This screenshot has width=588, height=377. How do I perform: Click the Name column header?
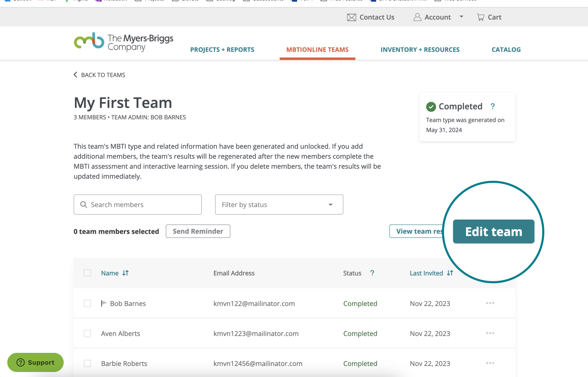110,273
